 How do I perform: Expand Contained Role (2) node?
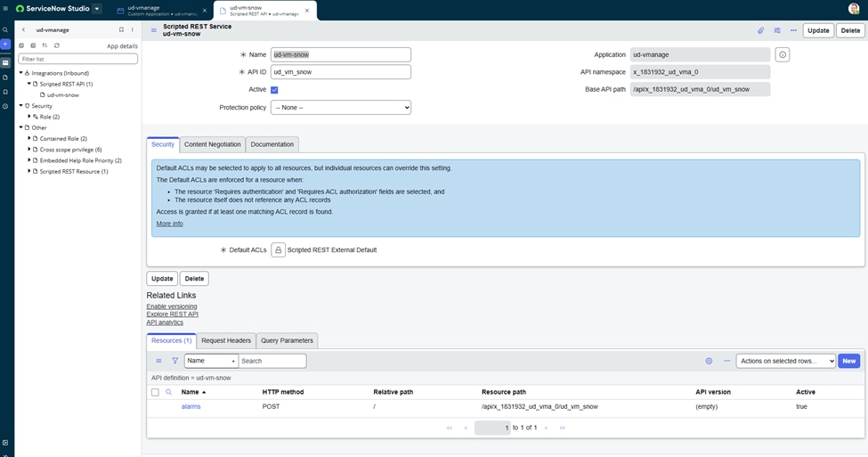(x=29, y=138)
